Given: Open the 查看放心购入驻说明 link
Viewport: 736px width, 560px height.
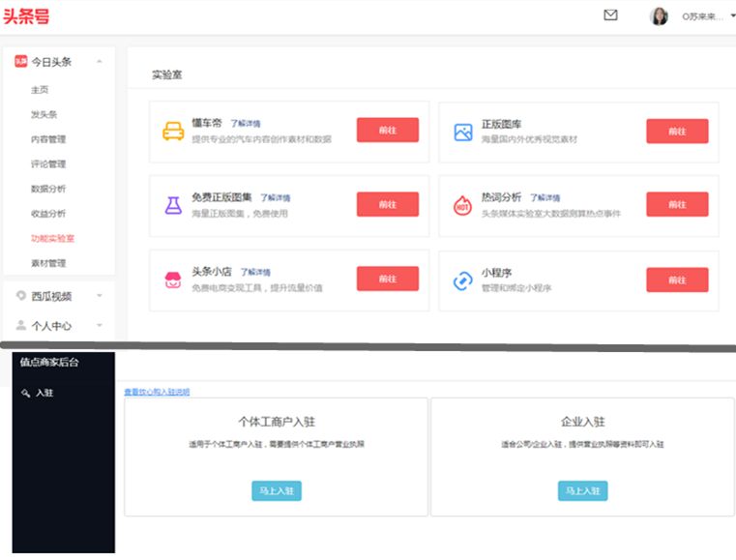Looking at the screenshot, I should tap(157, 392).
